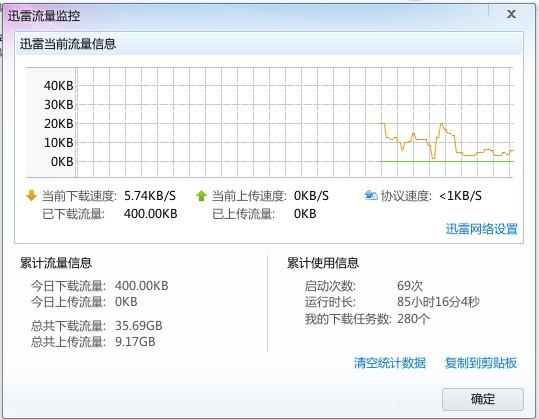The image size is (539, 419).
Task: Click the green upload line in graph
Action: (x=447, y=161)
